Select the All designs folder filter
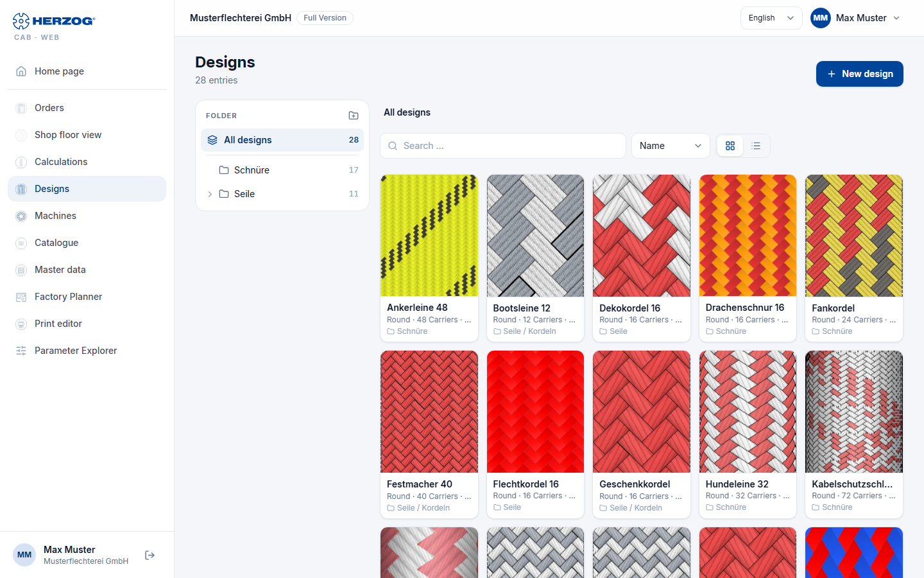The height and width of the screenshot is (578, 924). 282,140
